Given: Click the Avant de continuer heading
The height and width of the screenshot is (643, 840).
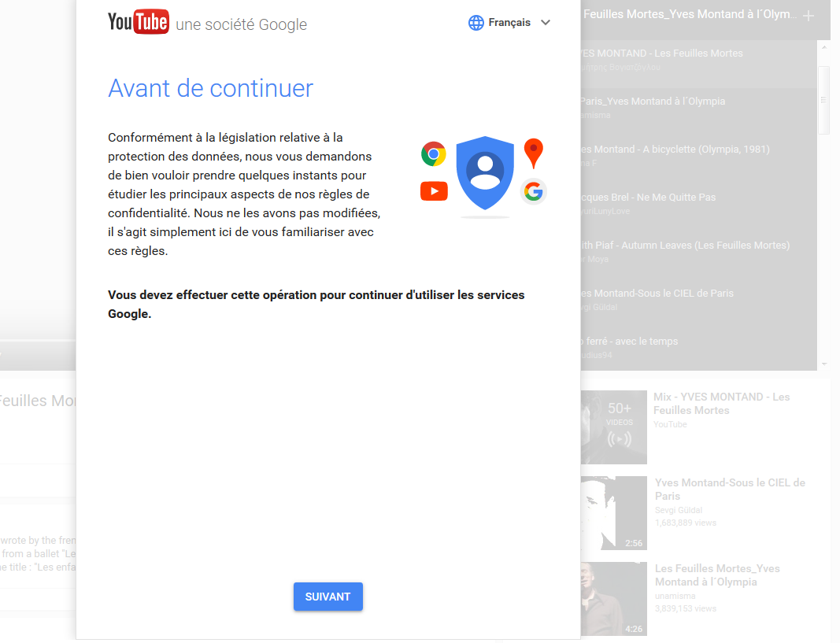Looking at the screenshot, I should 210,88.
